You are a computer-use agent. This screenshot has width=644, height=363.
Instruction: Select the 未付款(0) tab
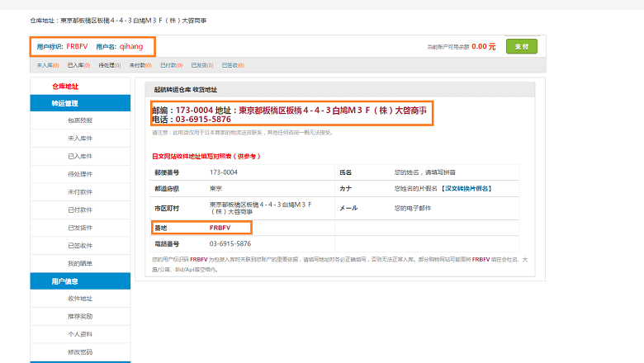tap(140, 65)
